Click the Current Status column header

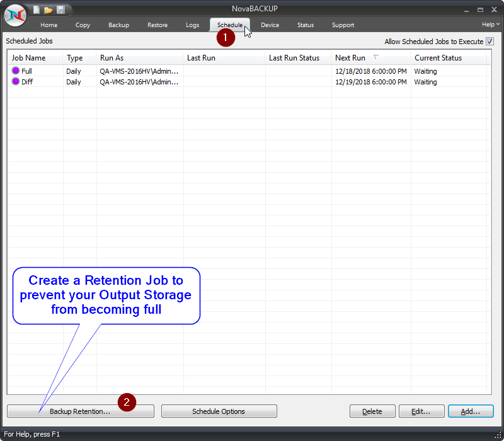tap(449, 58)
